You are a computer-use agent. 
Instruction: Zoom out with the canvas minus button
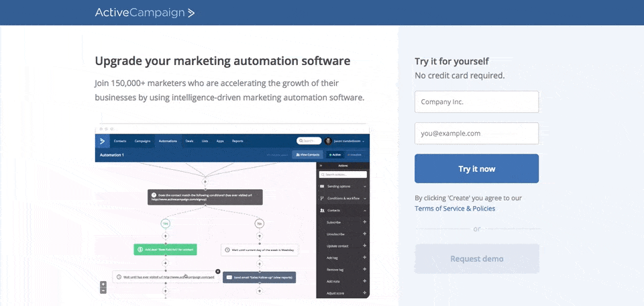pos(103,290)
